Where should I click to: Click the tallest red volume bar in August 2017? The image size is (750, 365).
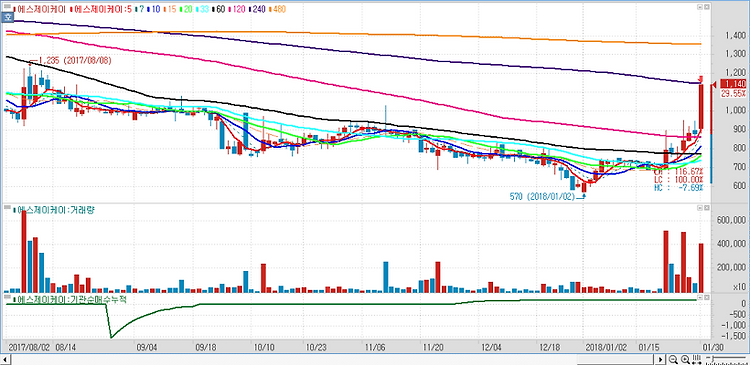tap(24, 251)
